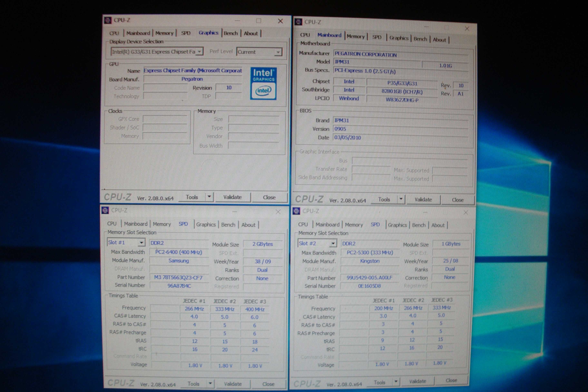Click LPCIO value W83627DHG-P
The height and width of the screenshot is (392, 588).
(x=402, y=100)
